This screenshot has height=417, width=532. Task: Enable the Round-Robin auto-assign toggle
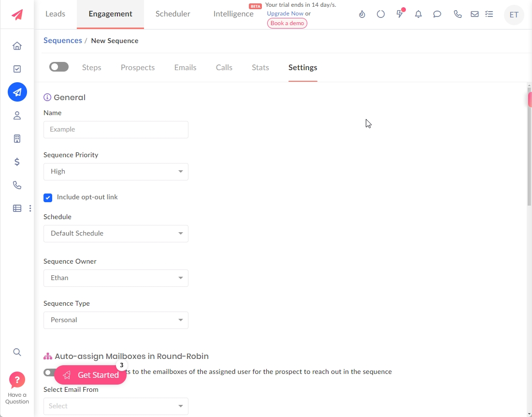[x=49, y=372]
